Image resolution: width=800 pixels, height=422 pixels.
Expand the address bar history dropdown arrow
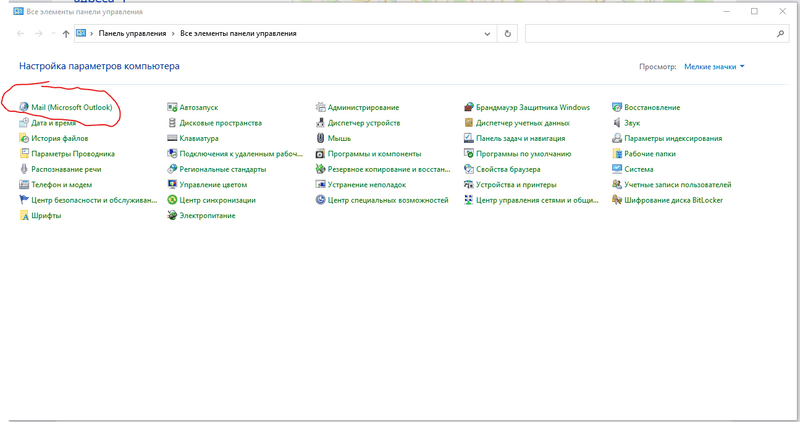[x=489, y=34]
